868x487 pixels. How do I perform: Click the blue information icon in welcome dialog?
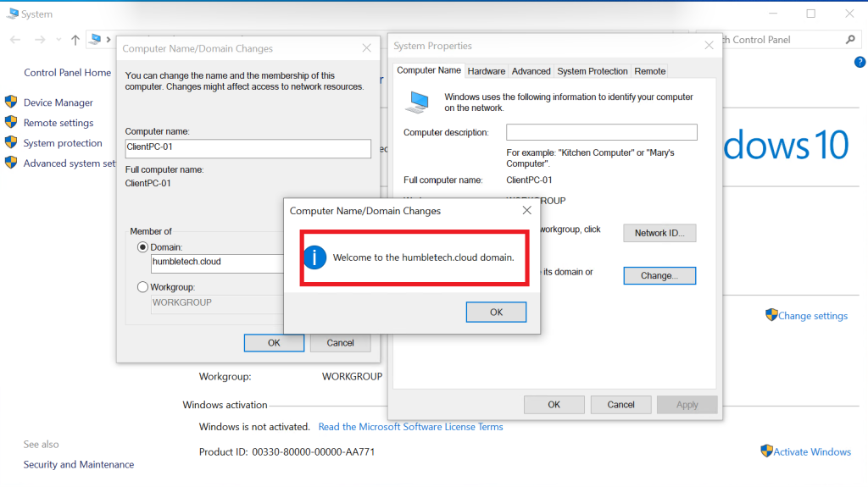pos(314,257)
